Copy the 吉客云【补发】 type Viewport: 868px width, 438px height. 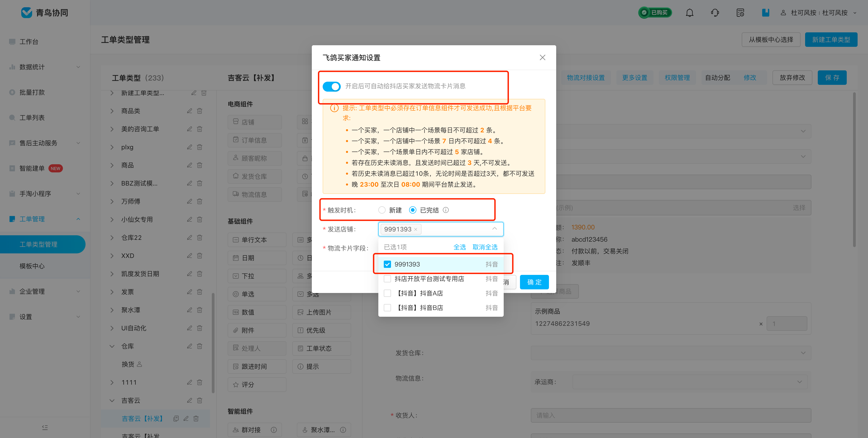[x=176, y=419]
